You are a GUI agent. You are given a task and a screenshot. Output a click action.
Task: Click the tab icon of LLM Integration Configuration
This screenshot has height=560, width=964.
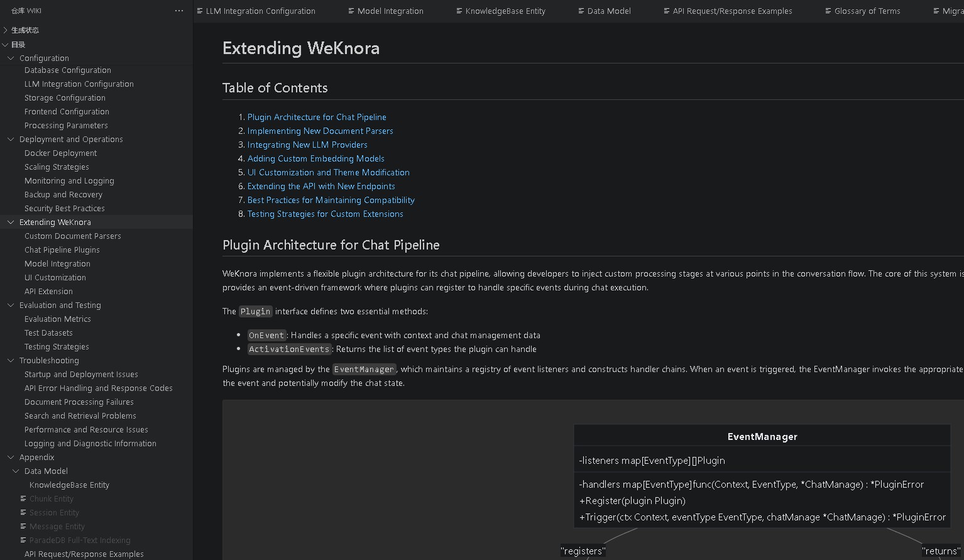200,11
